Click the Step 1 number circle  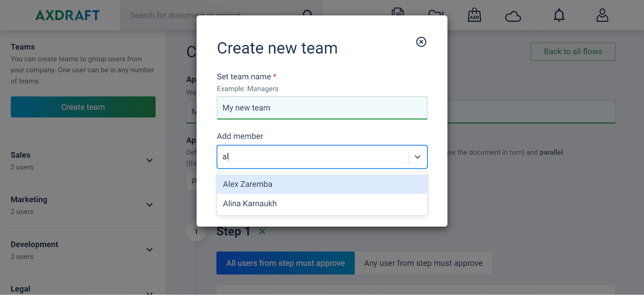coord(196,231)
